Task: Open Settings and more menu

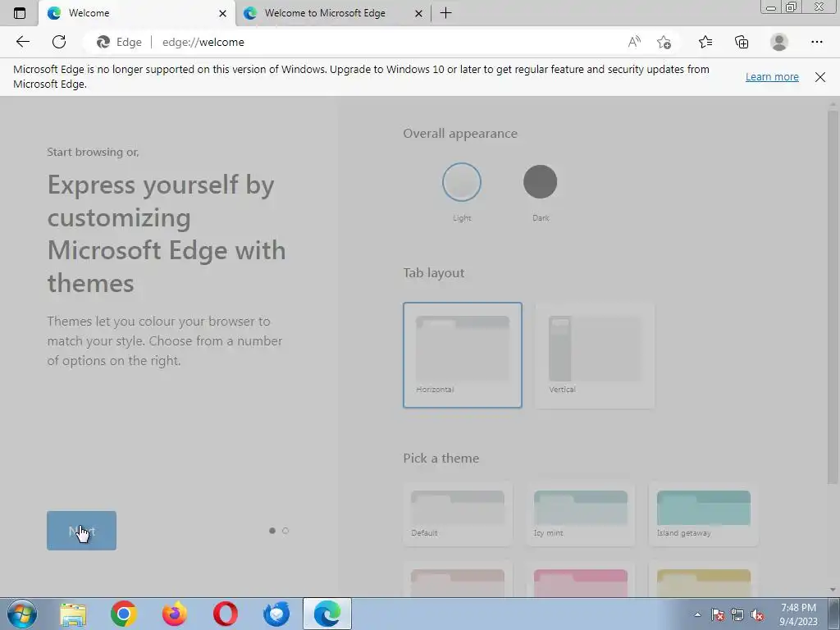Action: tap(816, 42)
